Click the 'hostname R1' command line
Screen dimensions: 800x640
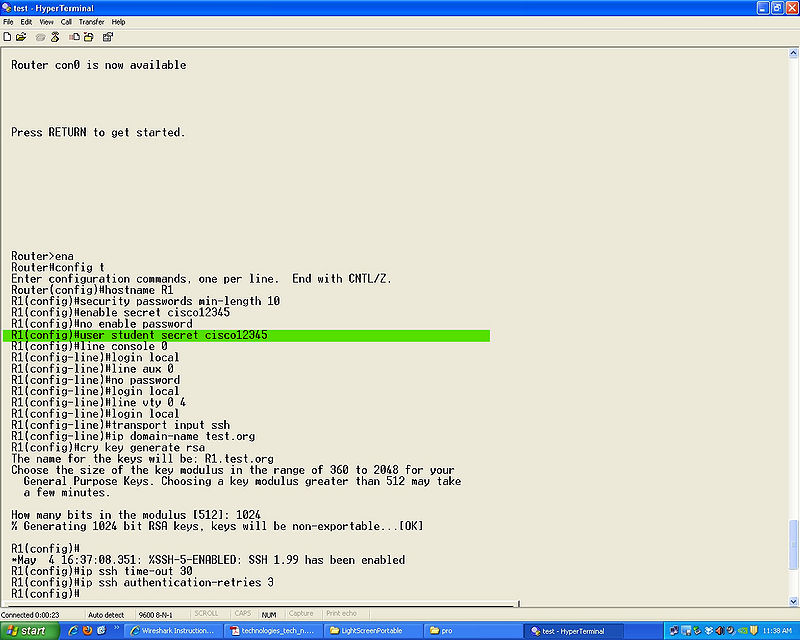coord(92,290)
